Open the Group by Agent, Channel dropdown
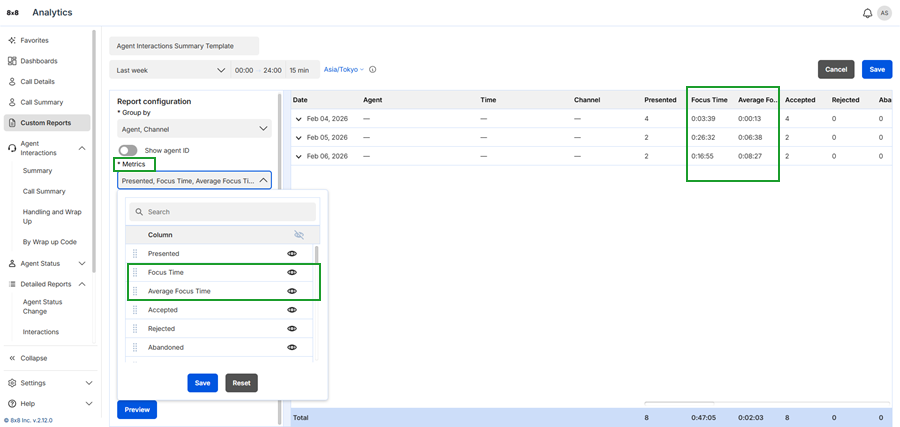The width and height of the screenshot is (900, 427). pos(194,129)
